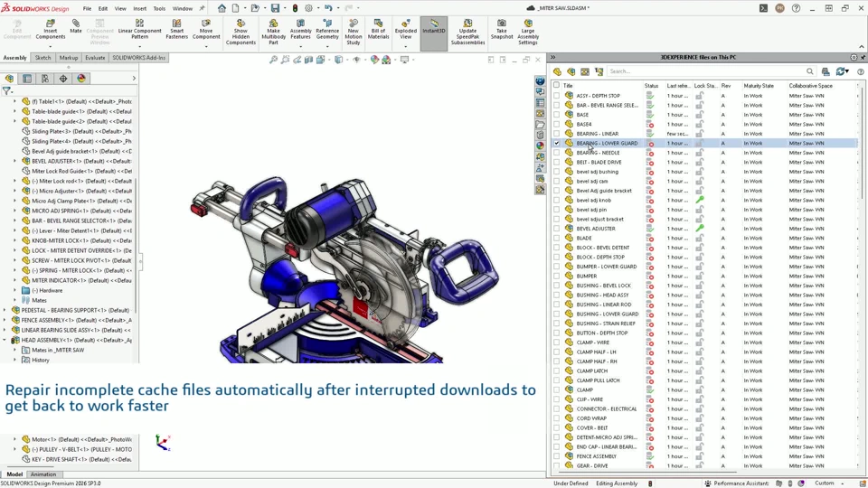Check the BUMPER row checkbox

(x=556, y=277)
